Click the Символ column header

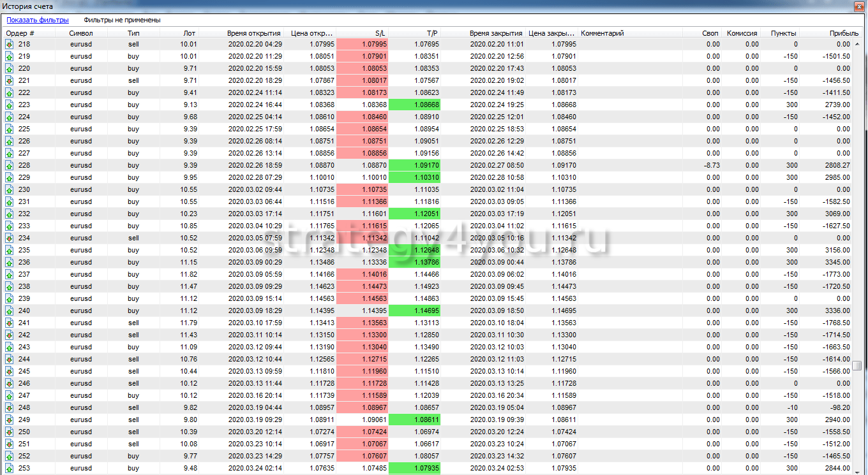(x=81, y=33)
